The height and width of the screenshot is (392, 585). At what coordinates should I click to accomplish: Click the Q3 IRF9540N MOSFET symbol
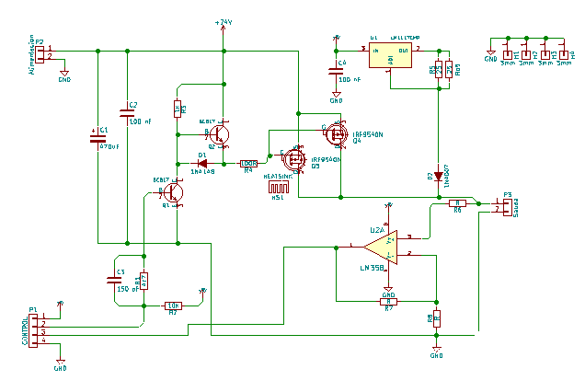[x=294, y=159]
